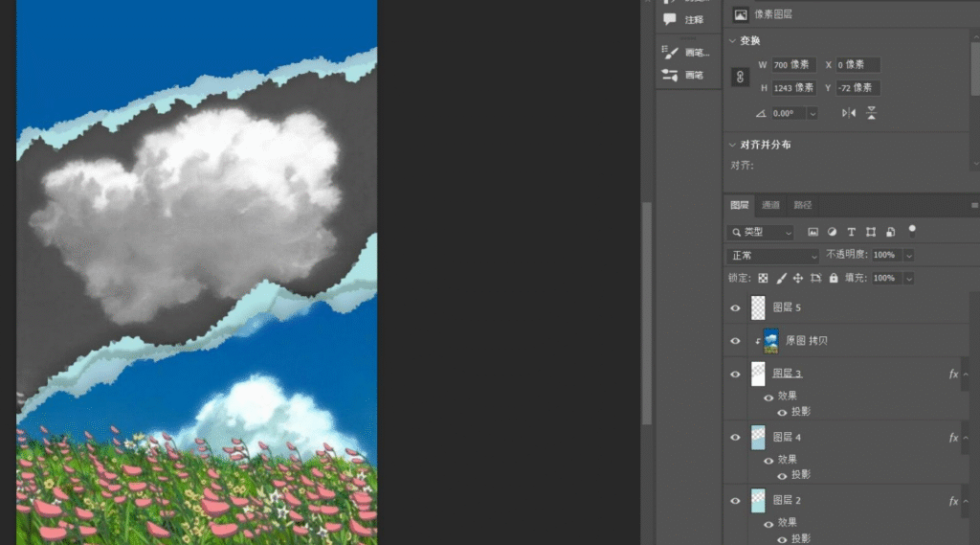Select the 原图 拷贝 layer thumbnail

coord(771,341)
